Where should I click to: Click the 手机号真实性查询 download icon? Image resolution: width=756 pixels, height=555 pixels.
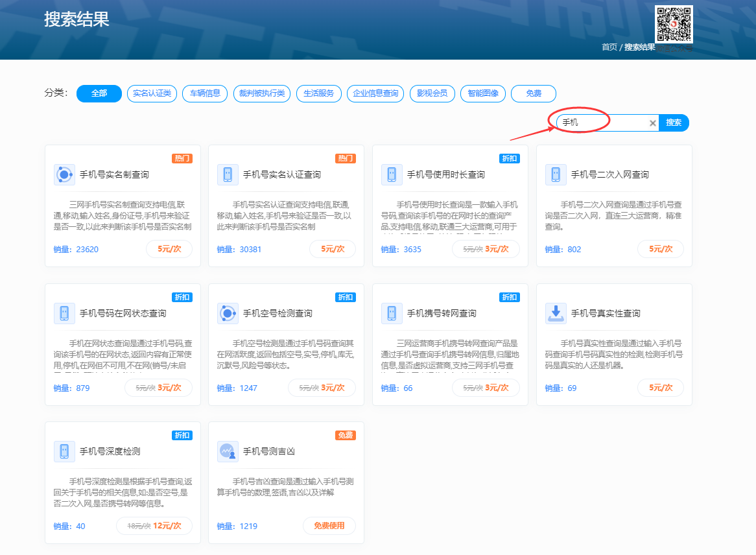pyautogui.click(x=556, y=313)
